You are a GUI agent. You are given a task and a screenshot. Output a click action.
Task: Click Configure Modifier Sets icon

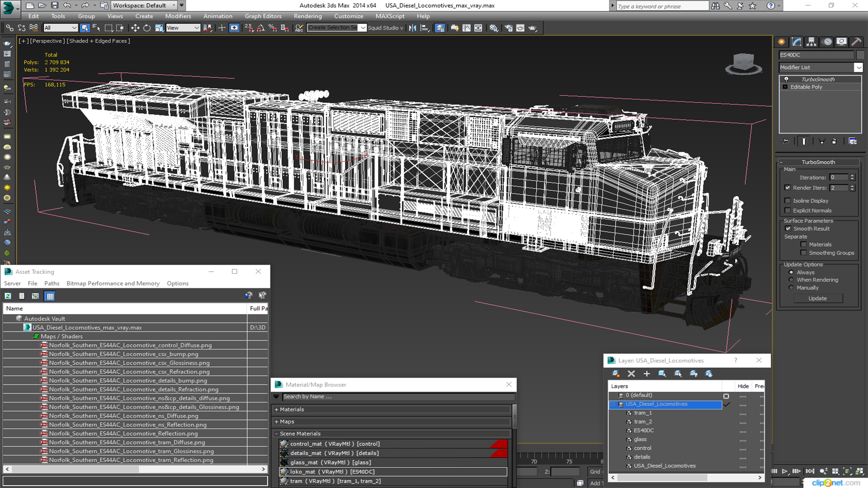(853, 141)
